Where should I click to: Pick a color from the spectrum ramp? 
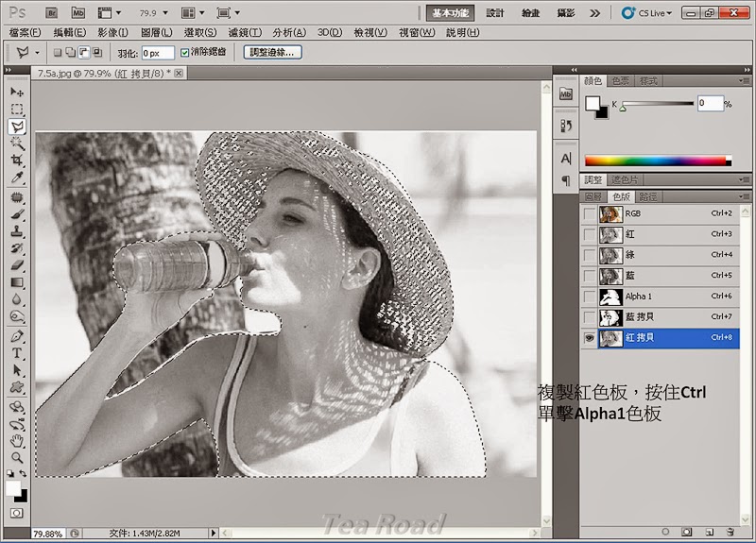pyautogui.click(x=657, y=161)
